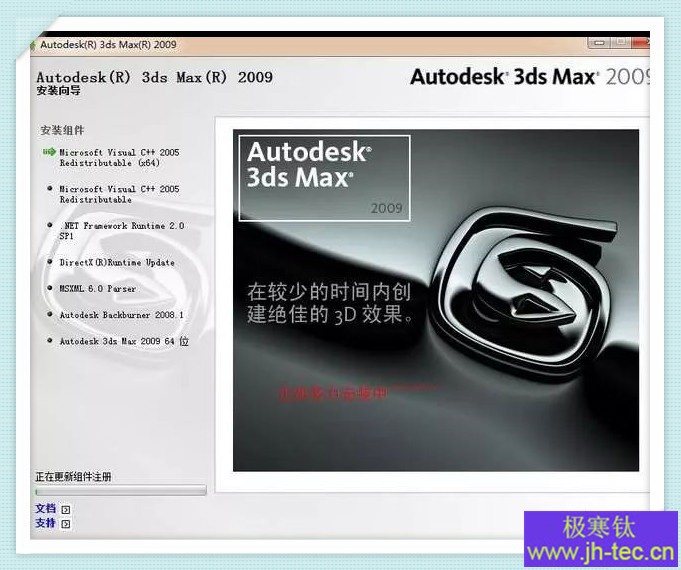Image resolution: width=681 pixels, height=570 pixels.
Task: Click the 文档 documentation link
Action: [x=46, y=508]
